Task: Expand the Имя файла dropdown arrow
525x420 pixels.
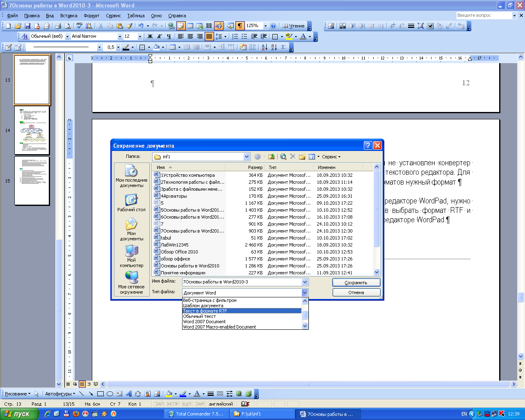Action: [x=305, y=282]
